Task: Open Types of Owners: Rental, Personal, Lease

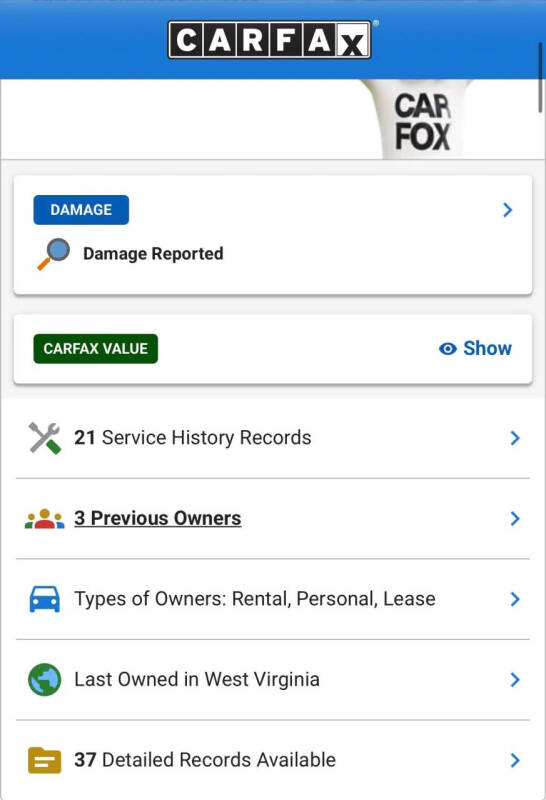Action: [x=255, y=599]
